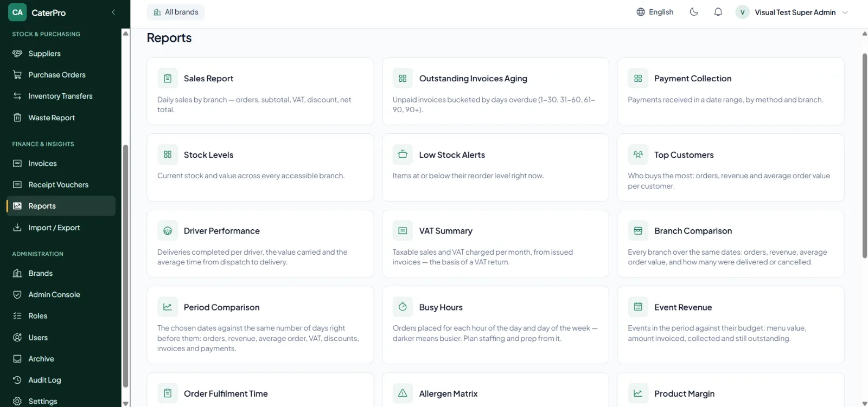868x407 pixels.
Task: Toggle dark mode with the moon icon
Action: [x=694, y=12]
